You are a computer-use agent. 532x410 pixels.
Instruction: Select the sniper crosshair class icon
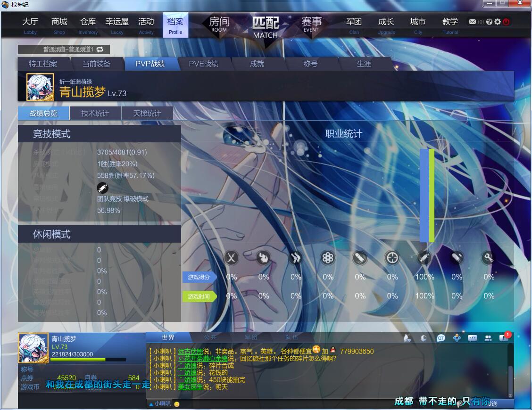point(392,258)
